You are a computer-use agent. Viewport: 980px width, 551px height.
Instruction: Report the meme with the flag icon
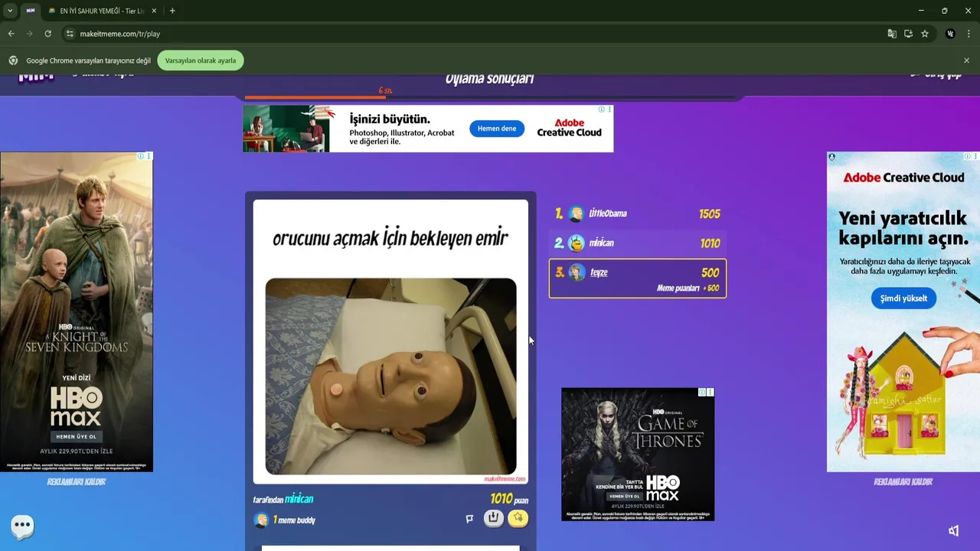[x=469, y=519]
